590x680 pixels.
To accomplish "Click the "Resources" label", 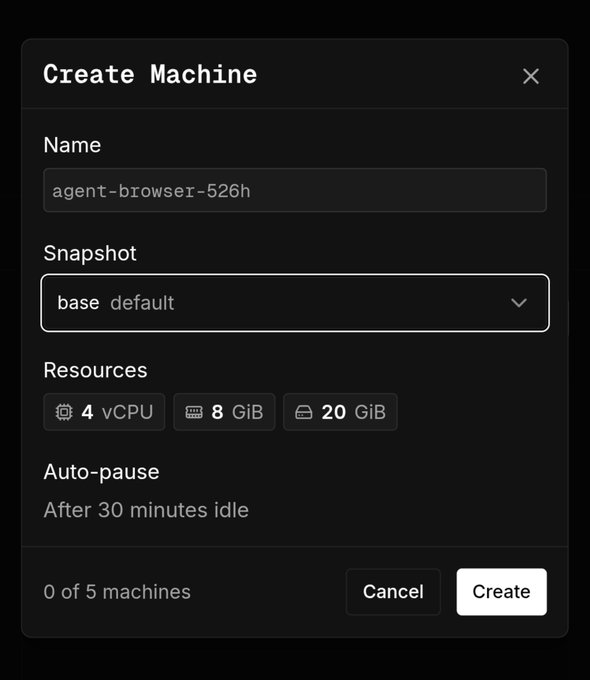I will [x=95, y=370].
